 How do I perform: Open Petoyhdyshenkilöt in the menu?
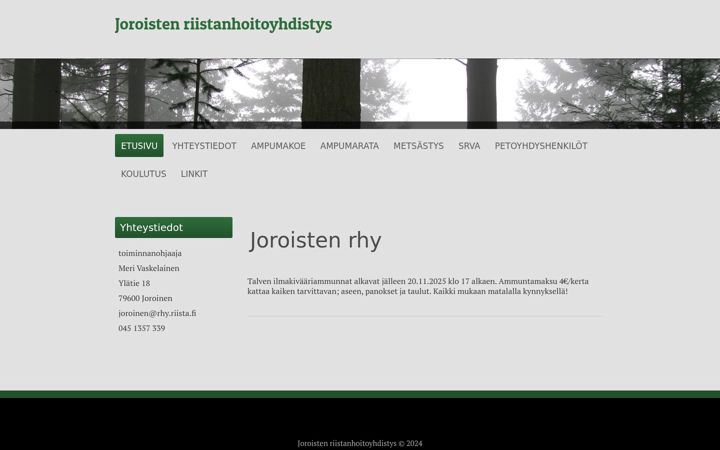541,146
